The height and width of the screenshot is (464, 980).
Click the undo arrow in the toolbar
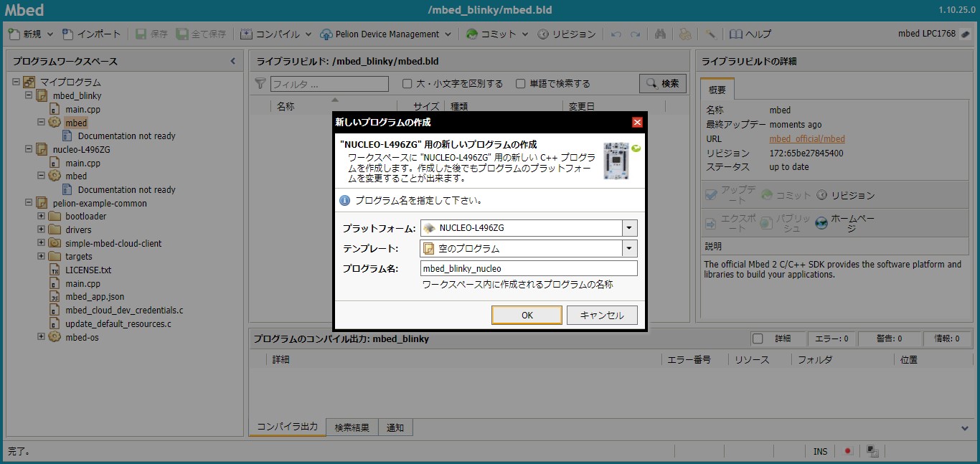point(616,34)
